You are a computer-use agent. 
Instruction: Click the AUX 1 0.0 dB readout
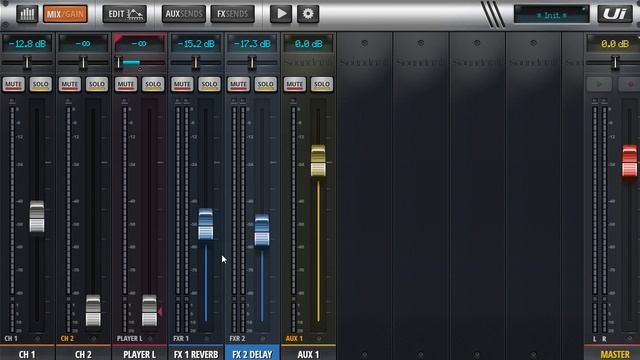coord(309,44)
